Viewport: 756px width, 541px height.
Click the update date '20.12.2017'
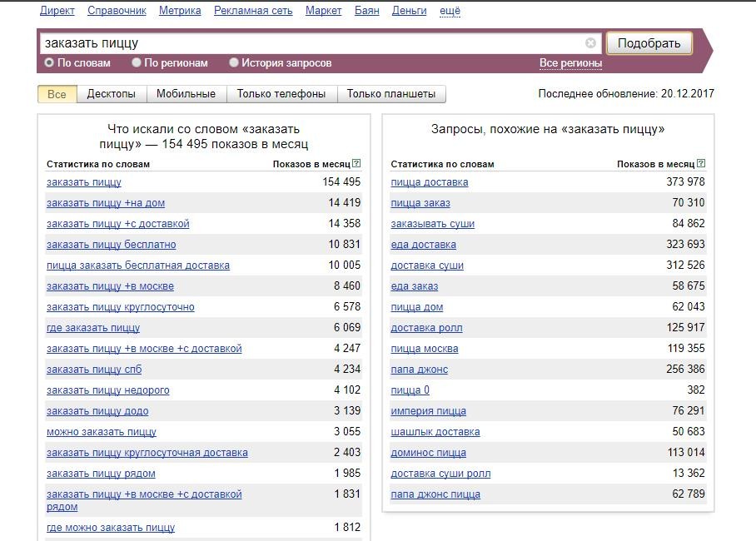(688, 93)
